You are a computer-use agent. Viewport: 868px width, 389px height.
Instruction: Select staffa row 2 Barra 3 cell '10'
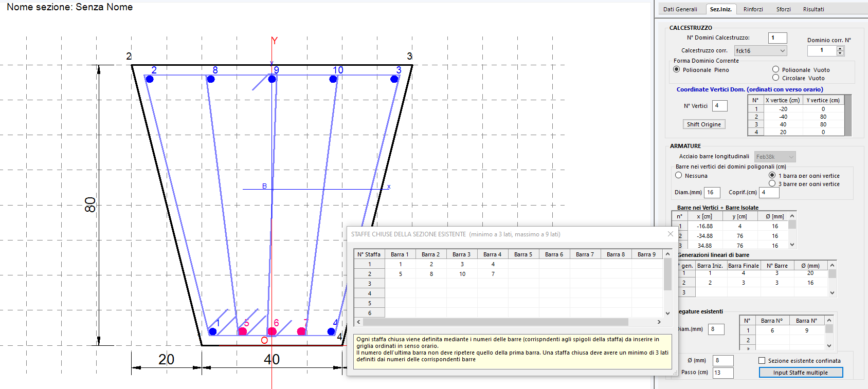[x=462, y=274]
